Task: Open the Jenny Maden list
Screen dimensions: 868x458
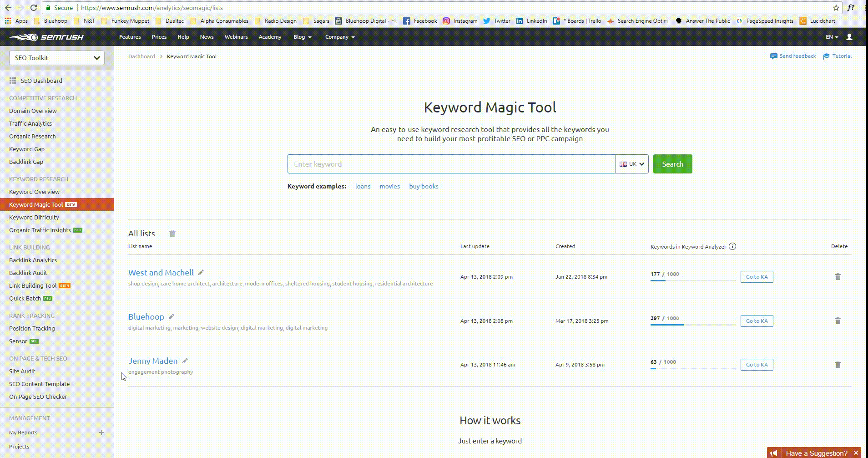Action: pos(153,361)
